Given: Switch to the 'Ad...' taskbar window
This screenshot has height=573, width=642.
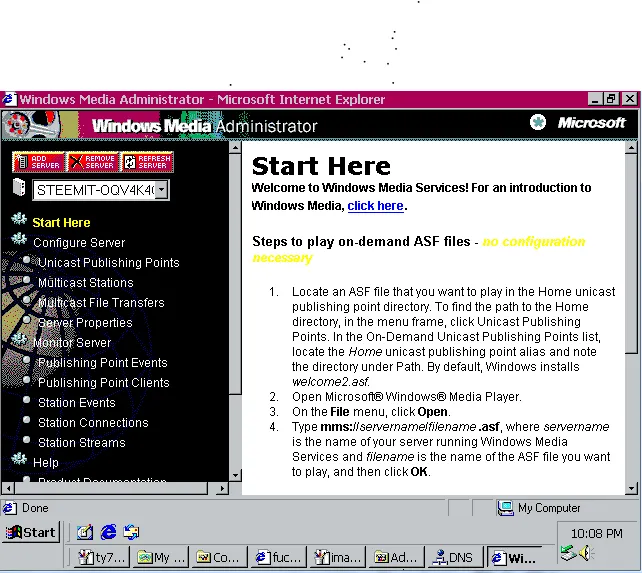Looking at the screenshot, I should coord(398,557).
